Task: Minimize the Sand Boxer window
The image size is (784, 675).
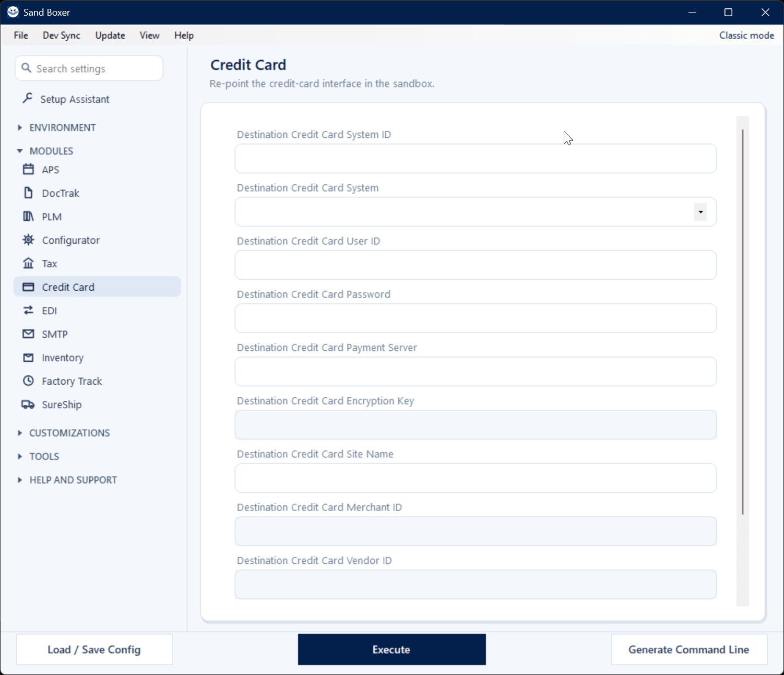Action: coord(693,12)
